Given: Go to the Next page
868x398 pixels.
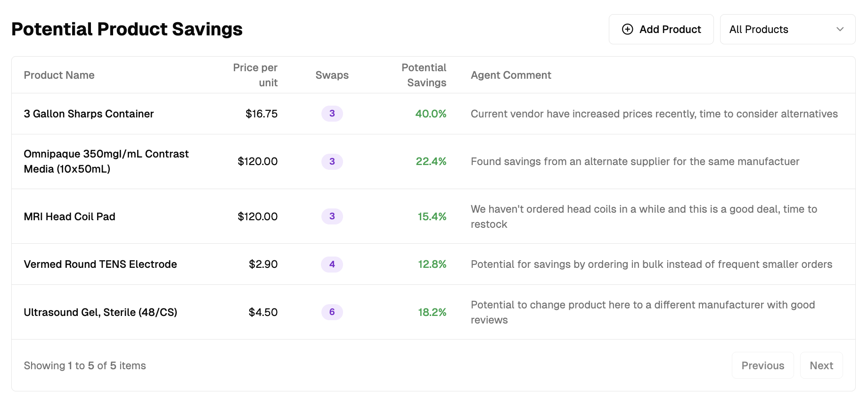Looking at the screenshot, I should [821, 365].
